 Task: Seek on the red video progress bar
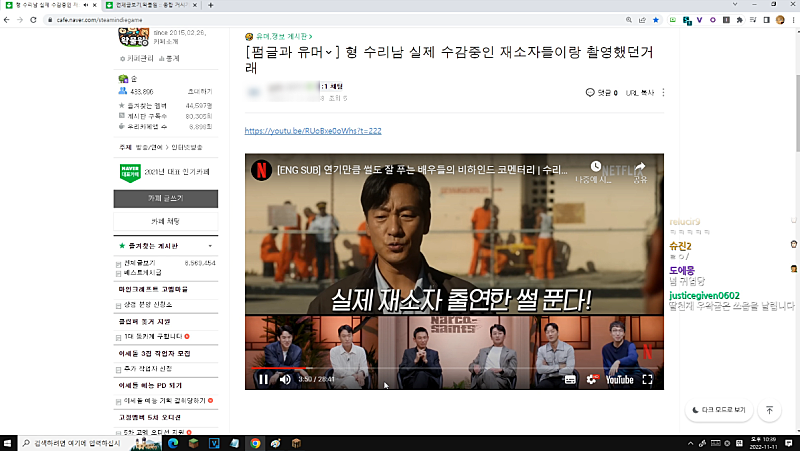tap(454, 368)
